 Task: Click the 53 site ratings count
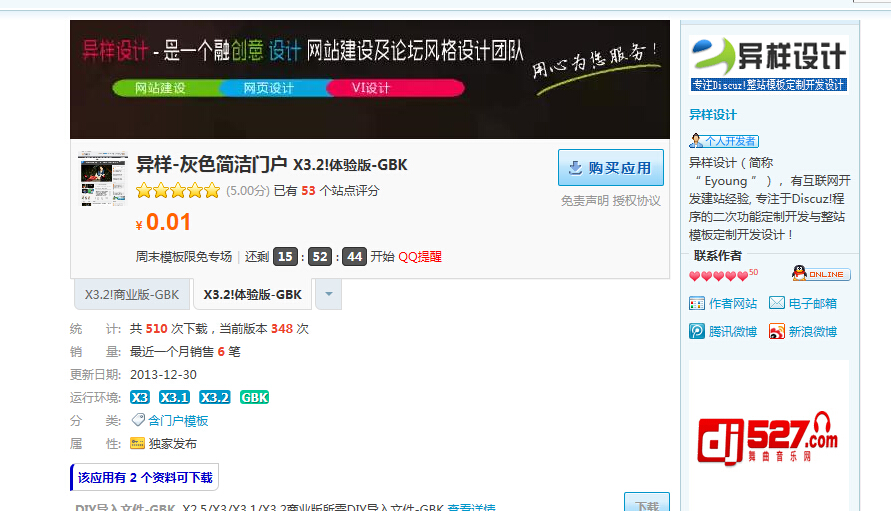pos(308,190)
